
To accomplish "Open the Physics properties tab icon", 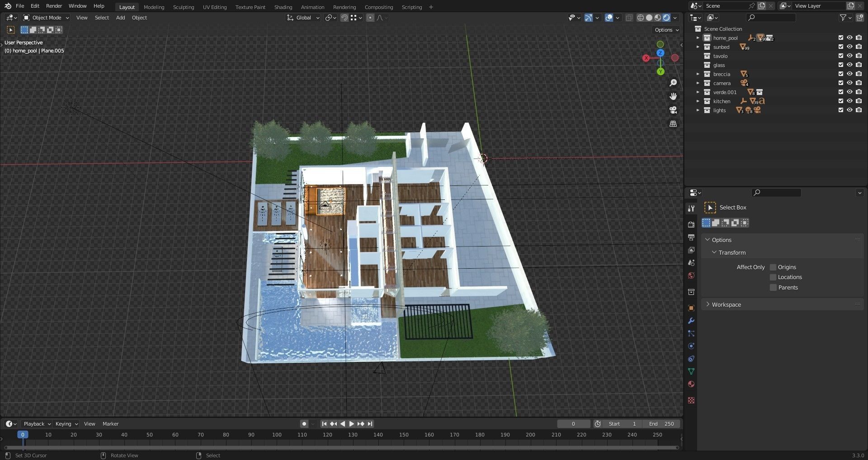I will 691,346.
